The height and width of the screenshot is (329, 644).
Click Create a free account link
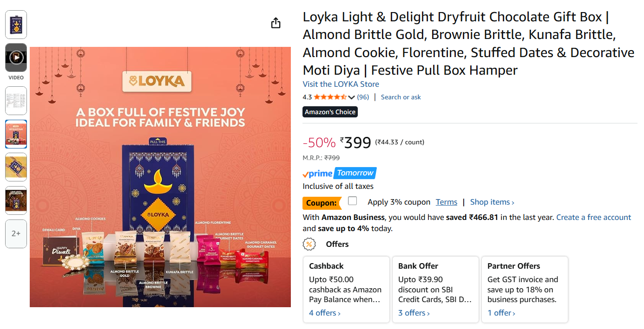(593, 217)
